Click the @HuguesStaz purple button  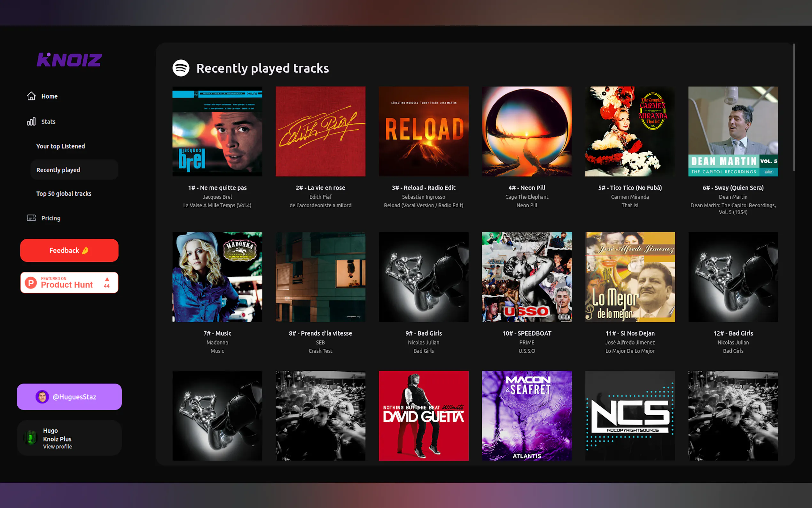pos(69,397)
